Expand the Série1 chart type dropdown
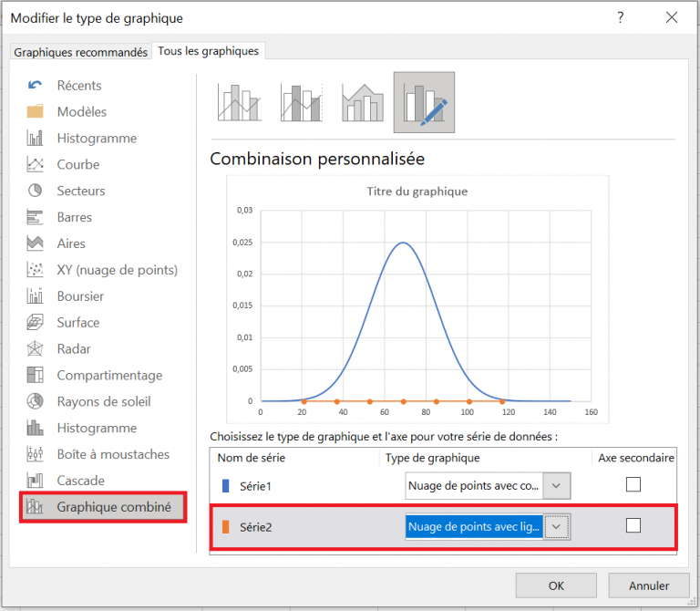Viewport: 700px width, 611px height. tap(556, 486)
